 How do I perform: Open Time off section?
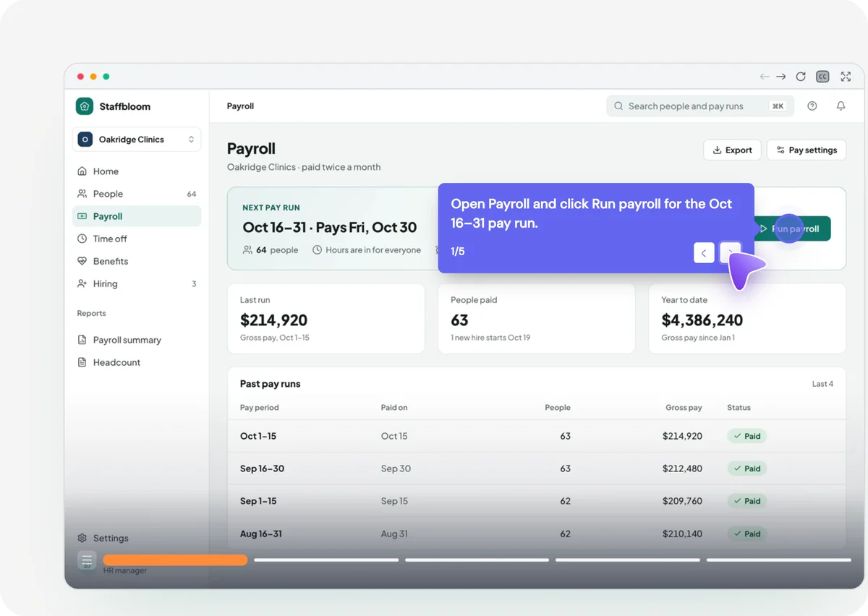pyautogui.click(x=137, y=239)
